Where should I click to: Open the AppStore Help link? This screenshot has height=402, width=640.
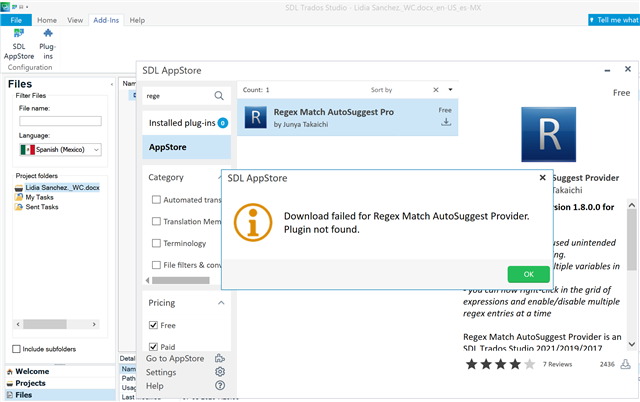(x=155, y=386)
